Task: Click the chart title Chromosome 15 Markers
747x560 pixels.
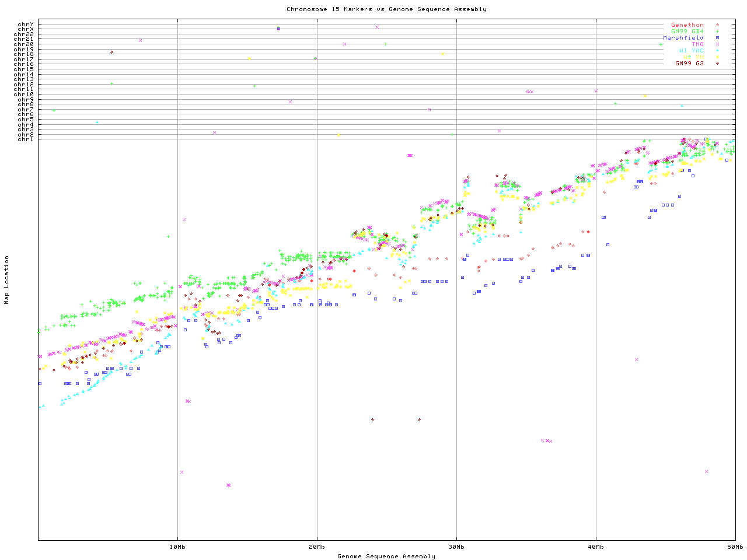Action: point(386,9)
